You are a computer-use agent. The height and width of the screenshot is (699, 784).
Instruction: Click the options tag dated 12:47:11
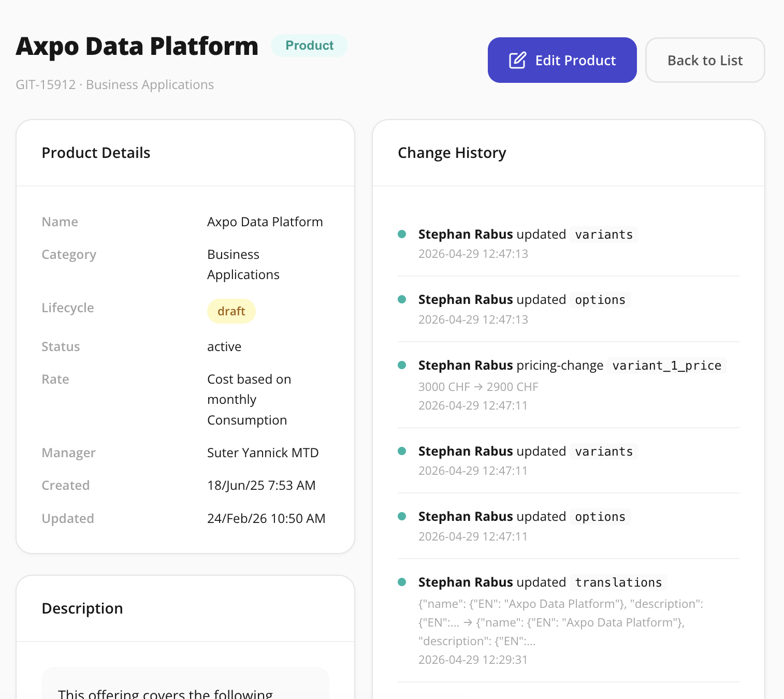point(600,517)
